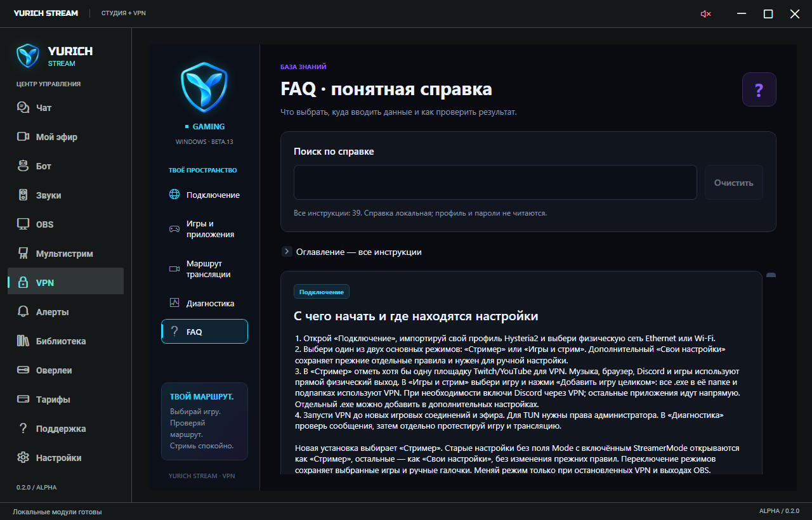Screen dimensions: 812x520
Task: Switch to Маршрут трансляции tab
Action: 204,269
